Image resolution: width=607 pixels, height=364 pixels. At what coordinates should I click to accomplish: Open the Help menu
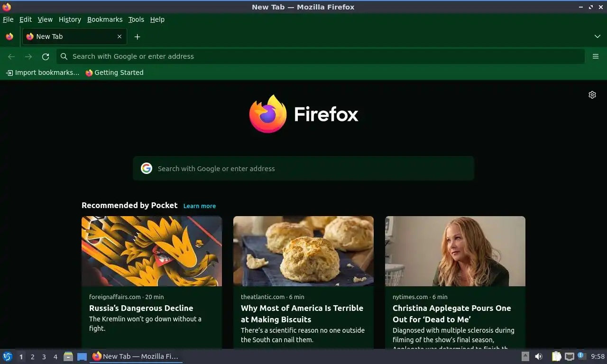(x=157, y=19)
